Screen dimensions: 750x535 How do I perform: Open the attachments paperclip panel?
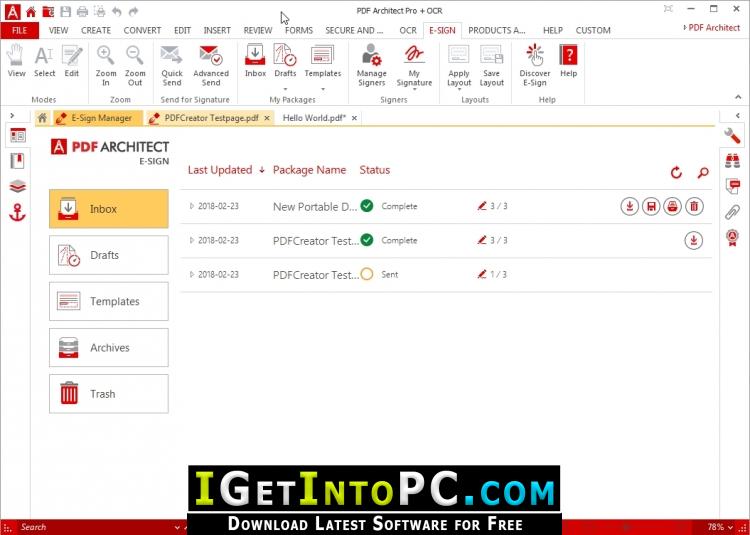pos(732,212)
